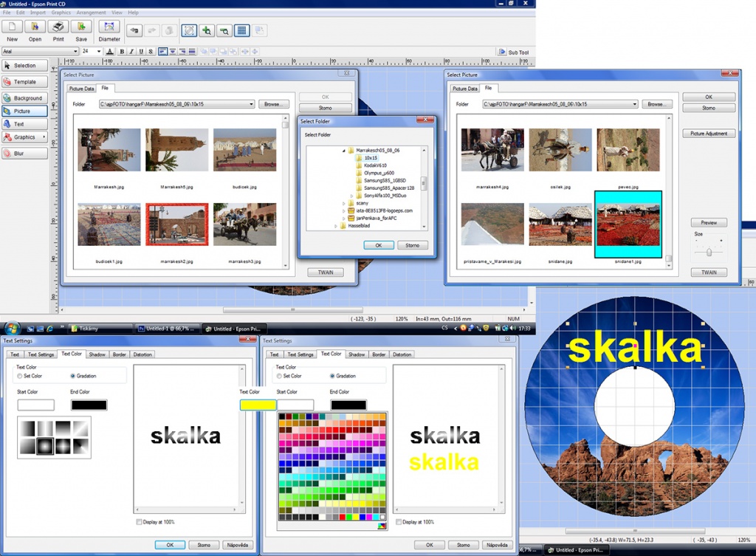This screenshot has height=556, width=756.
Task: Switch to Picture Data tab in left Select Picture
Action: [x=81, y=89]
